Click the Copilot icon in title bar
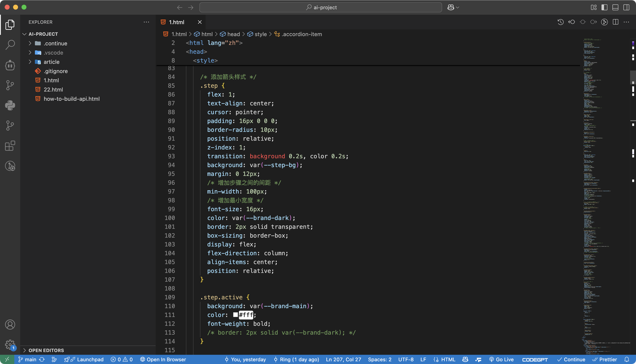This screenshot has width=636, height=364. point(451,7)
